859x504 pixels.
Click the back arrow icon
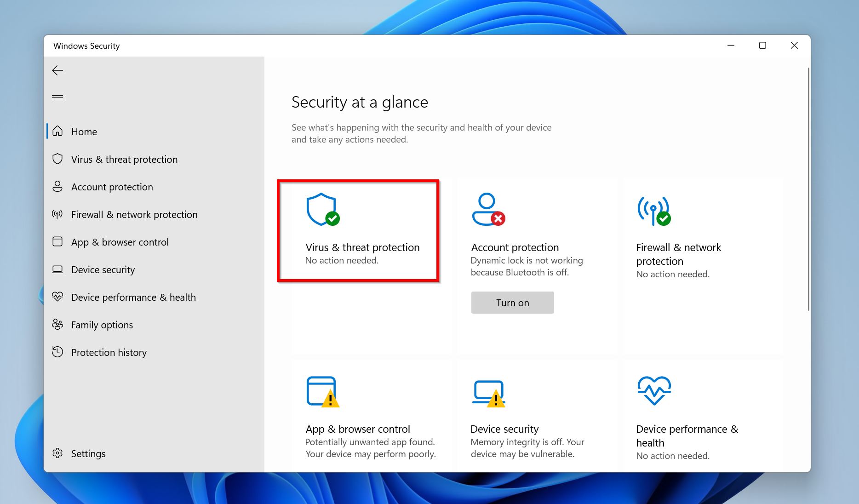pos(57,70)
